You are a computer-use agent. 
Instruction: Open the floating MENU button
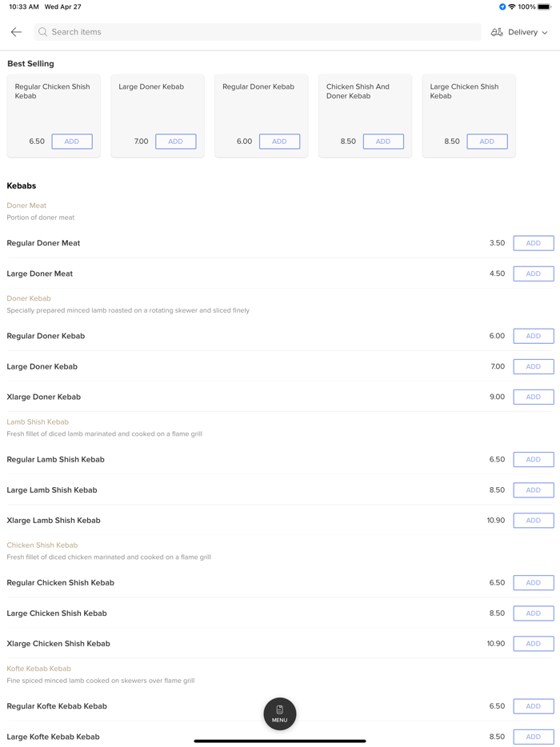click(x=280, y=713)
